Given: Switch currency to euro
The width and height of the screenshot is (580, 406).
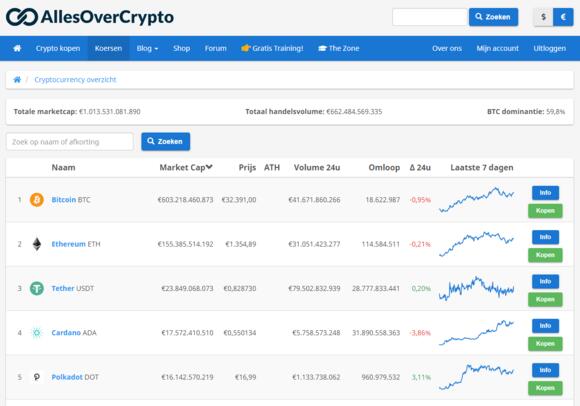Looking at the screenshot, I should coord(563,17).
